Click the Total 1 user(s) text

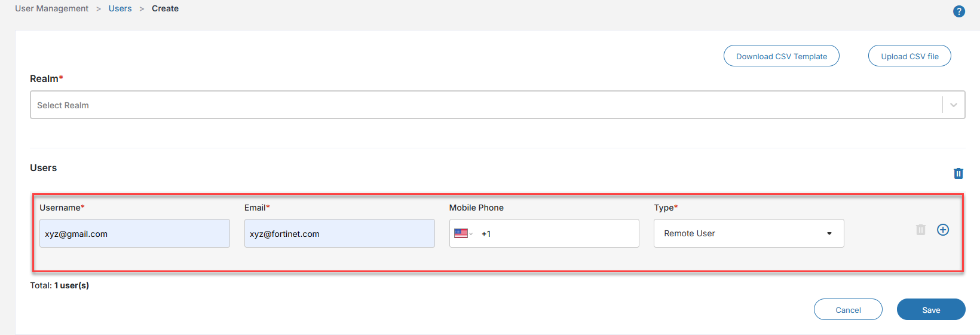click(x=60, y=285)
